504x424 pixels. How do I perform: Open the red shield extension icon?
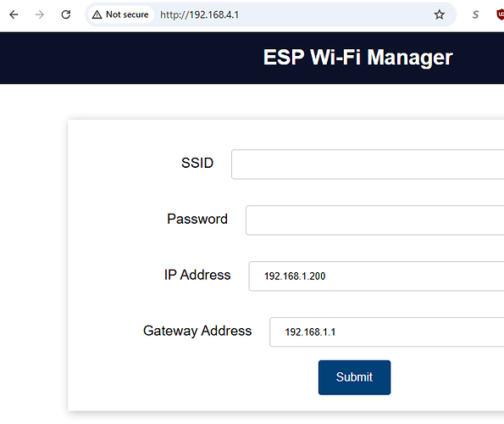(500, 14)
